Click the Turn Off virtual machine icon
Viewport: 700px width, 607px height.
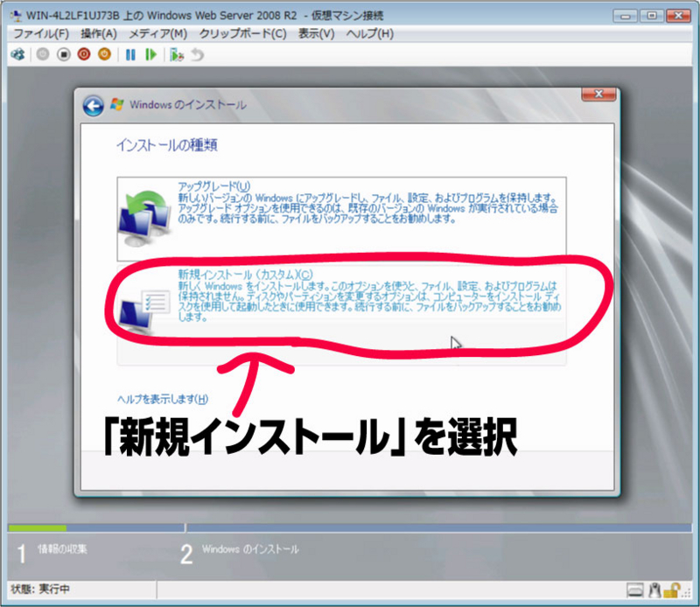(x=62, y=54)
